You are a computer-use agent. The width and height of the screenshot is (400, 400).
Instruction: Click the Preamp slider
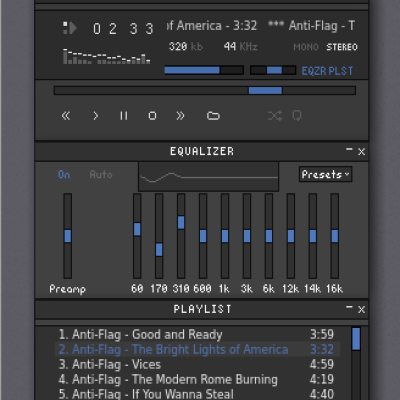point(68,236)
